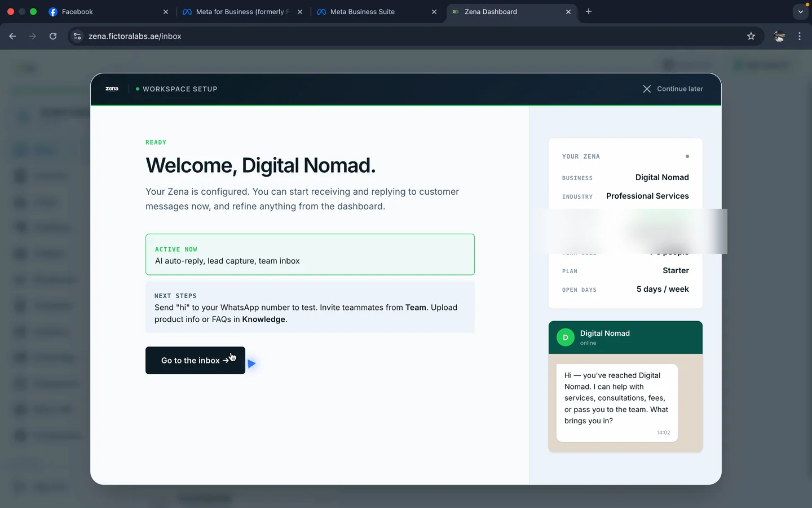Viewport: 812px width, 508px height.
Task: Click the Knowledge bold text in next steps
Action: coord(263,319)
